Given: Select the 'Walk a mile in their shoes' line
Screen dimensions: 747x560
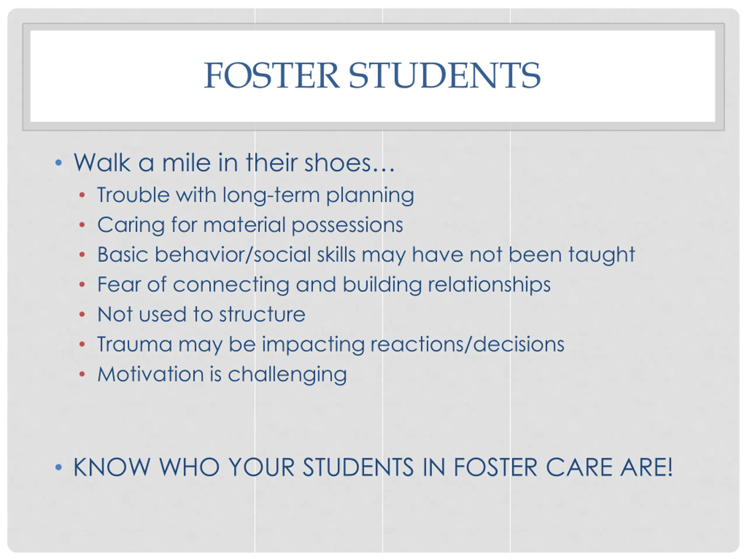Looking at the screenshot, I should 234,163.
